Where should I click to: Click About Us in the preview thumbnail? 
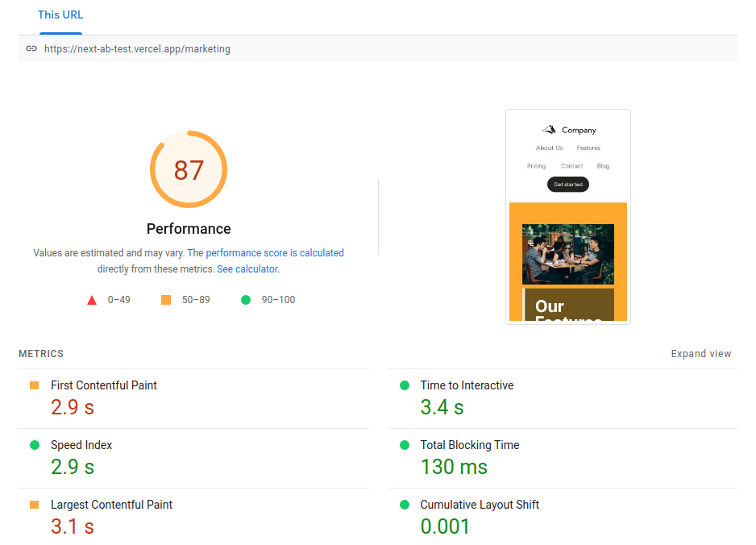coord(549,148)
